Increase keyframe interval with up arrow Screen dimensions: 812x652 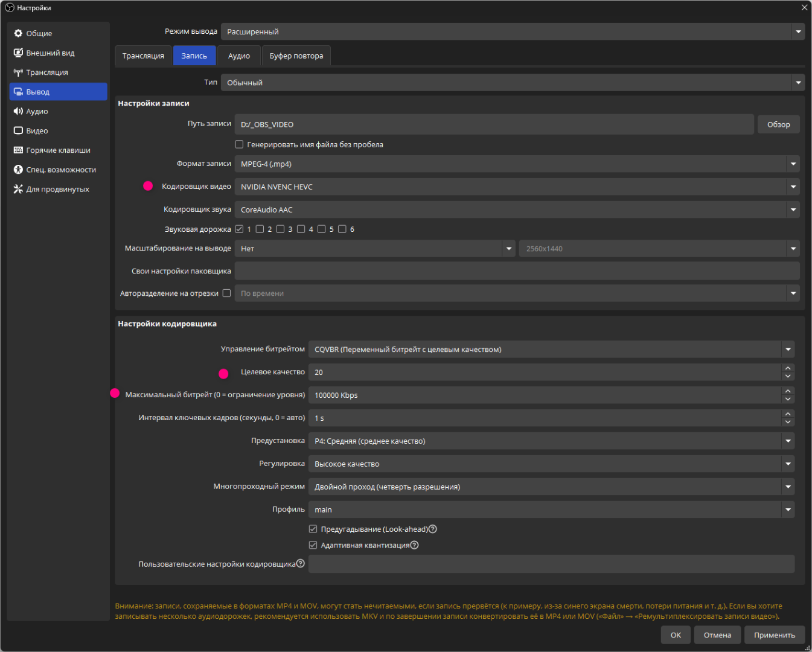pyautogui.click(x=788, y=414)
